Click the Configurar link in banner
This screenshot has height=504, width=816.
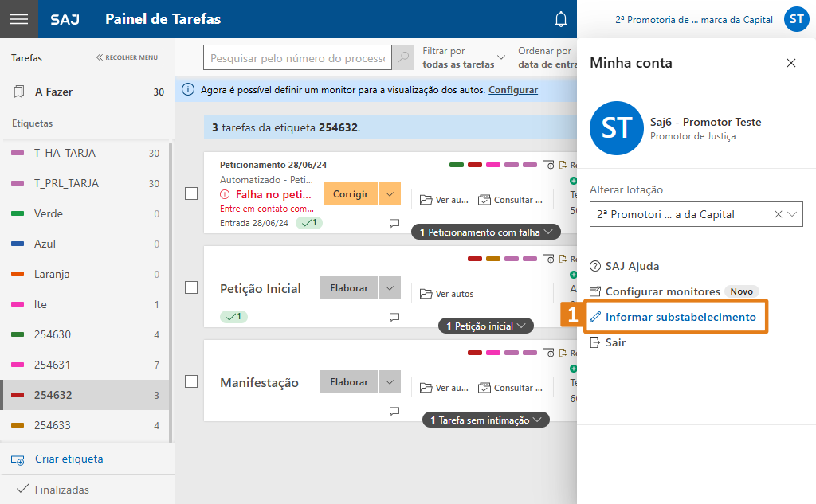513,90
